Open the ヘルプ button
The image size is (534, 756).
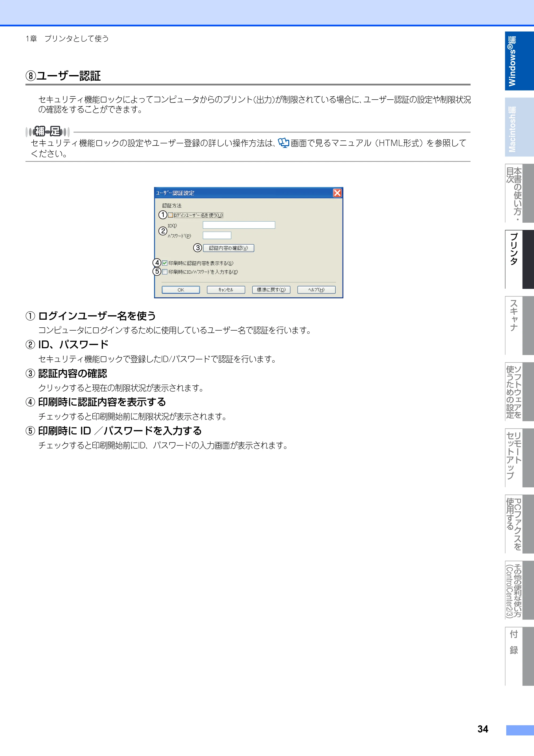click(316, 290)
